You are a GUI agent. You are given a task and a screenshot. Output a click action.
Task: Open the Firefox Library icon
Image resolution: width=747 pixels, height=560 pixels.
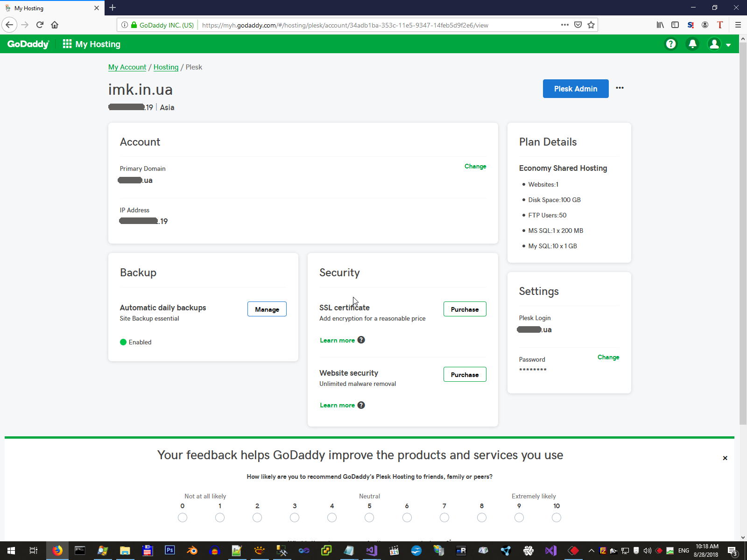(660, 25)
